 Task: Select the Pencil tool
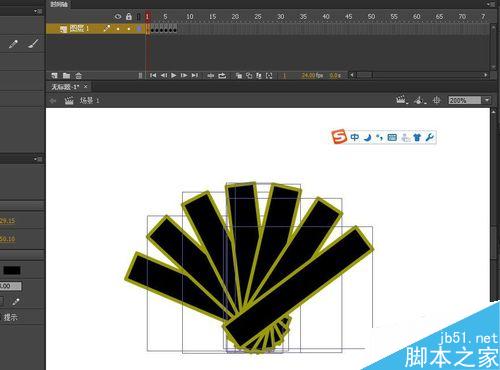[x=13, y=44]
